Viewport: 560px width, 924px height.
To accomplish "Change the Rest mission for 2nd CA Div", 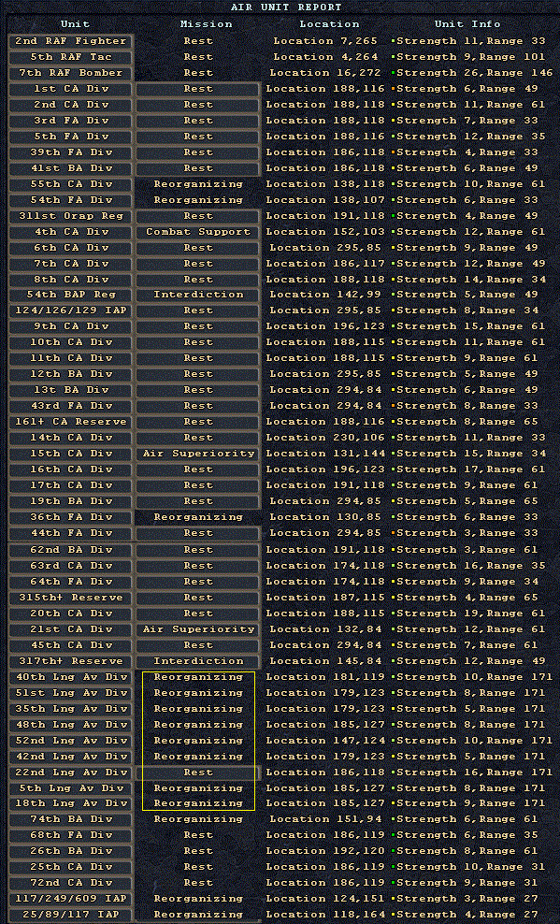I will click(x=198, y=105).
